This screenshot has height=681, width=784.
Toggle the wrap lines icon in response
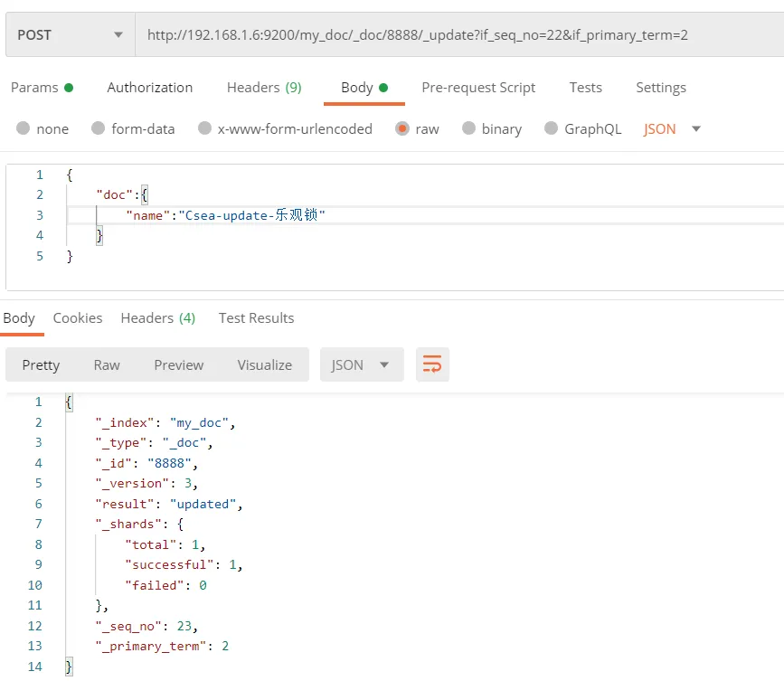[432, 364]
